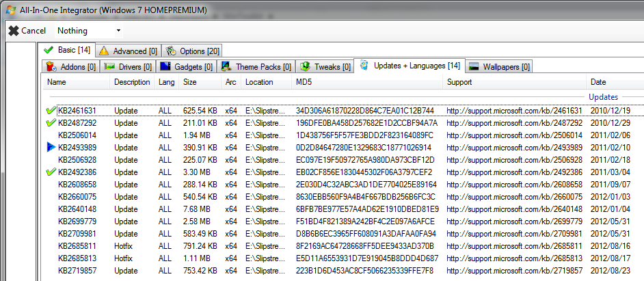
Task: Click the Drivers tab icon
Action: pos(109,66)
